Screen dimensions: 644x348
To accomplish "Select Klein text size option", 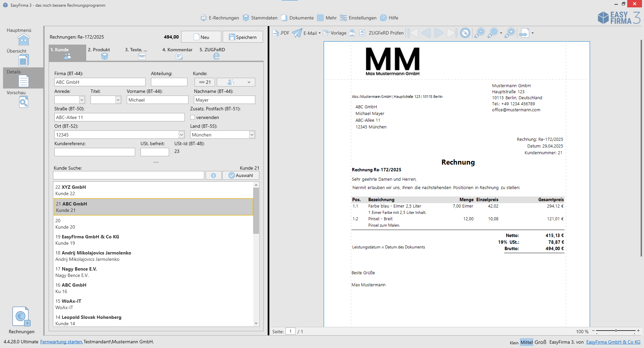I will [514, 342].
